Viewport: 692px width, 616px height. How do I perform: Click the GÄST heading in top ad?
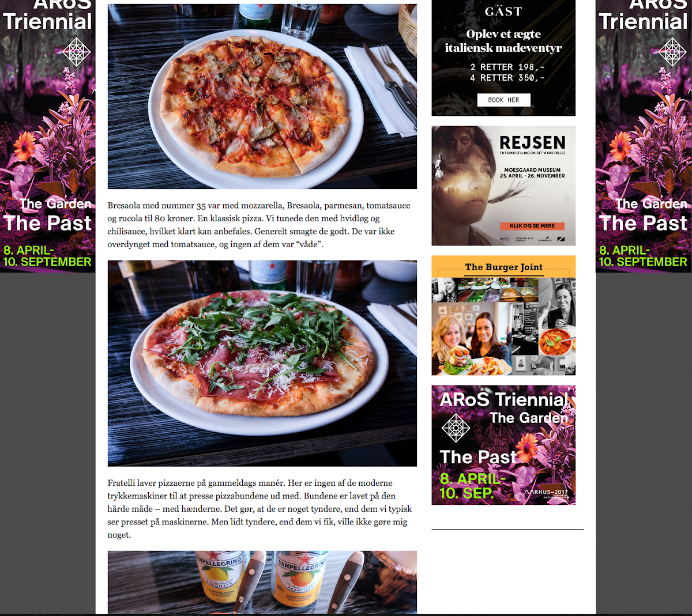point(503,12)
